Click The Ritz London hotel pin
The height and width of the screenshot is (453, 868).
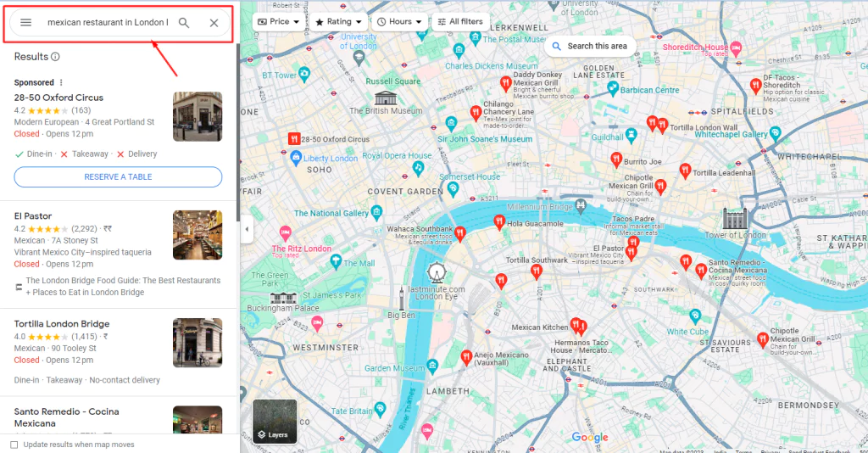pos(285,232)
